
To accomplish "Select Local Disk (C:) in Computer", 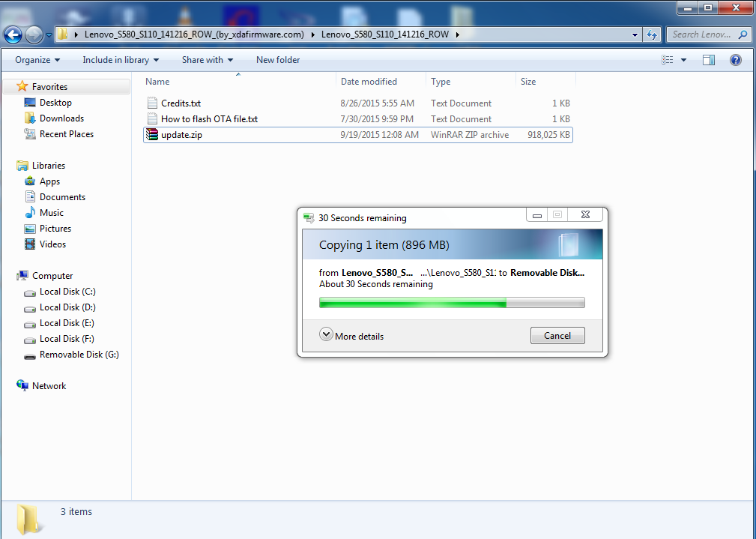I will coord(67,292).
